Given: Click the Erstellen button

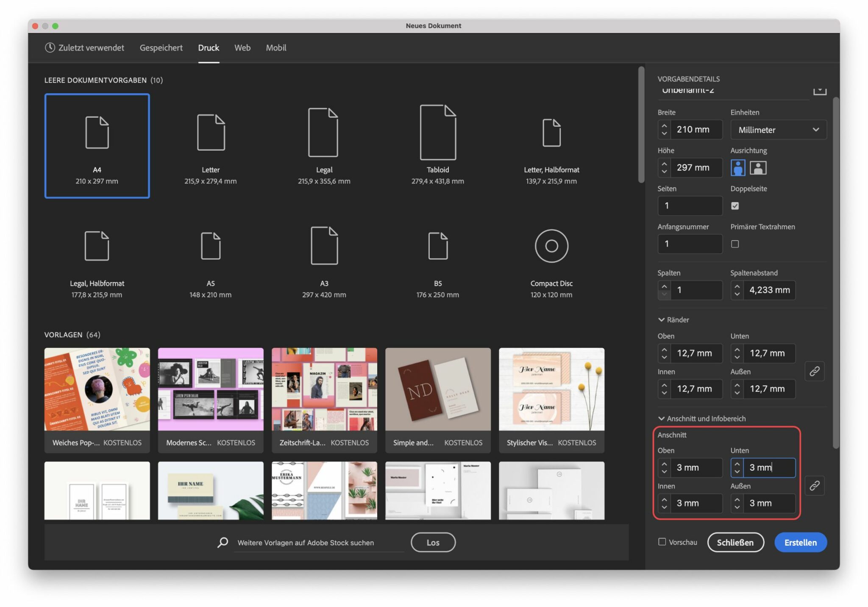Looking at the screenshot, I should coord(800,542).
